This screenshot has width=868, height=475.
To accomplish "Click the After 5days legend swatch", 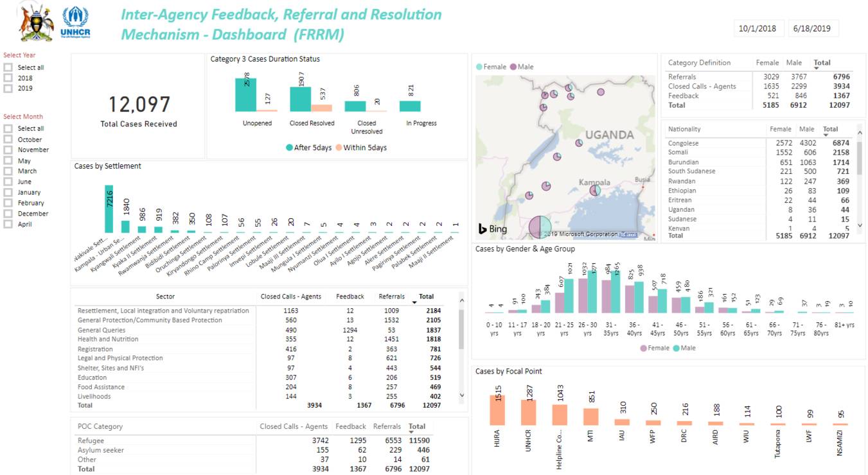I will pos(289,148).
